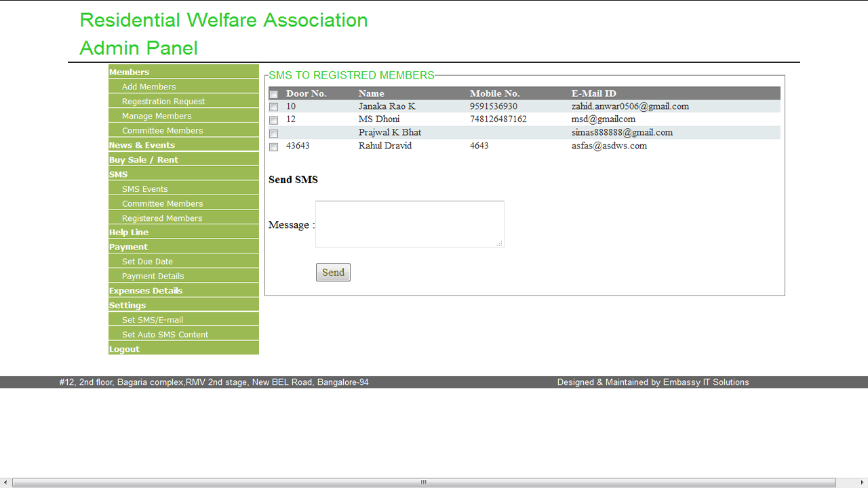
Task: Mark the Rahul Dravid row checkbox
Action: (273, 146)
